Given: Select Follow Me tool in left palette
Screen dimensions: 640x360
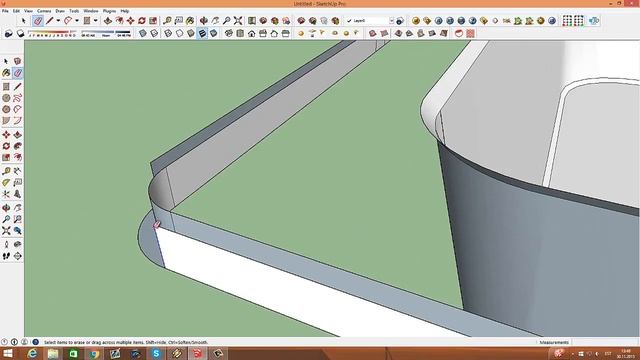Looking at the screenshot, I should pyautogui.click(x=18, y=146).
